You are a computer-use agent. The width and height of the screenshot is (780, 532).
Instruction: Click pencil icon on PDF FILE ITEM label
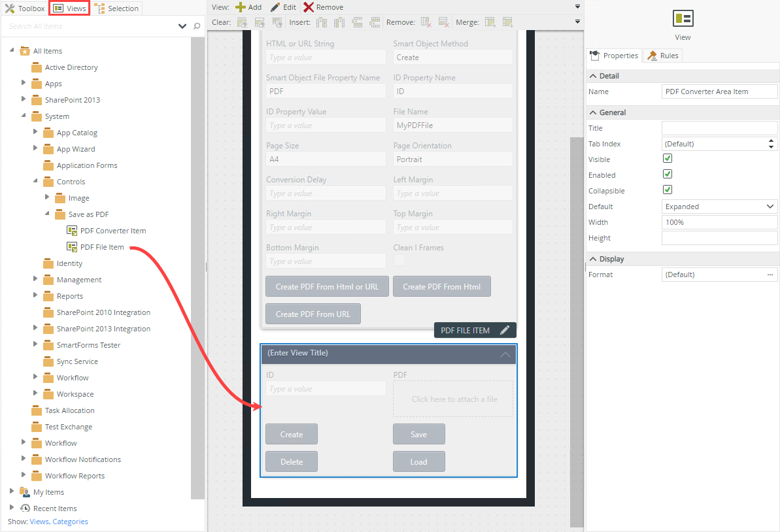click(504, 330)
